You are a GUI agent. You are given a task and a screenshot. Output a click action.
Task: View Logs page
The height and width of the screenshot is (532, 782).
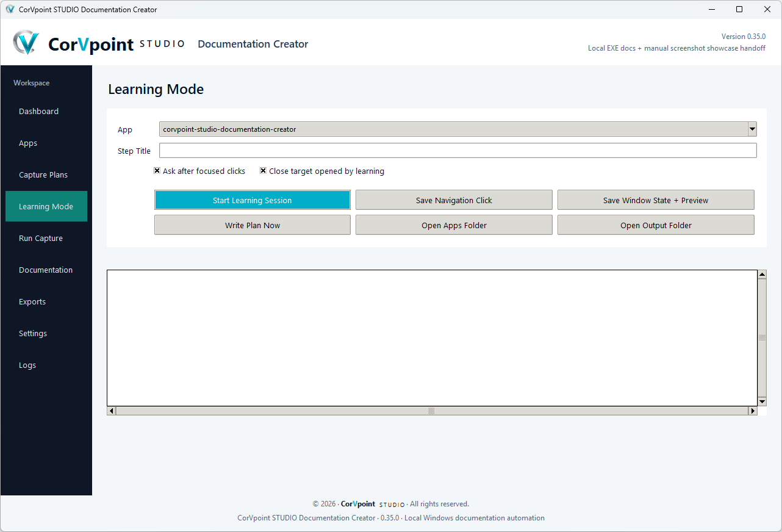point(46,365)
